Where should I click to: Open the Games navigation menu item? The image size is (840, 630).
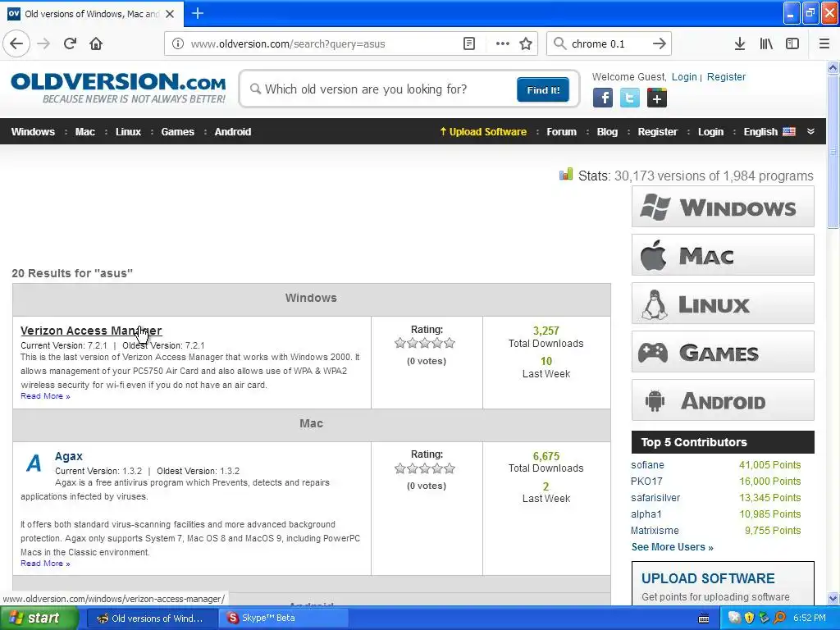[178, 132]
